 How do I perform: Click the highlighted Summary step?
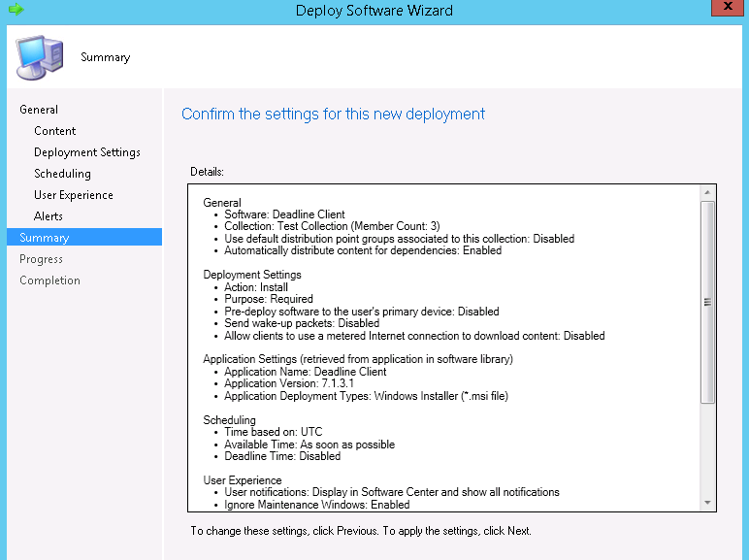(45, 238)
